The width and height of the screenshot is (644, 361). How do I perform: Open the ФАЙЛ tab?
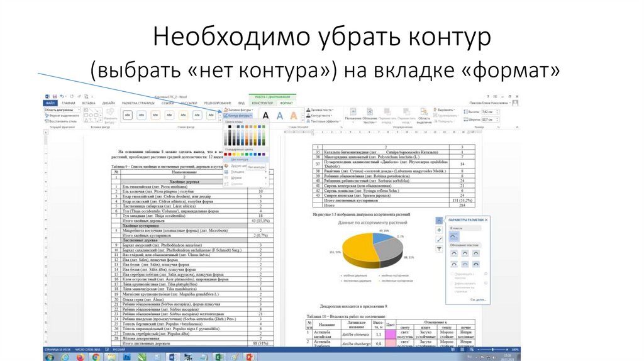pos(50,103)
